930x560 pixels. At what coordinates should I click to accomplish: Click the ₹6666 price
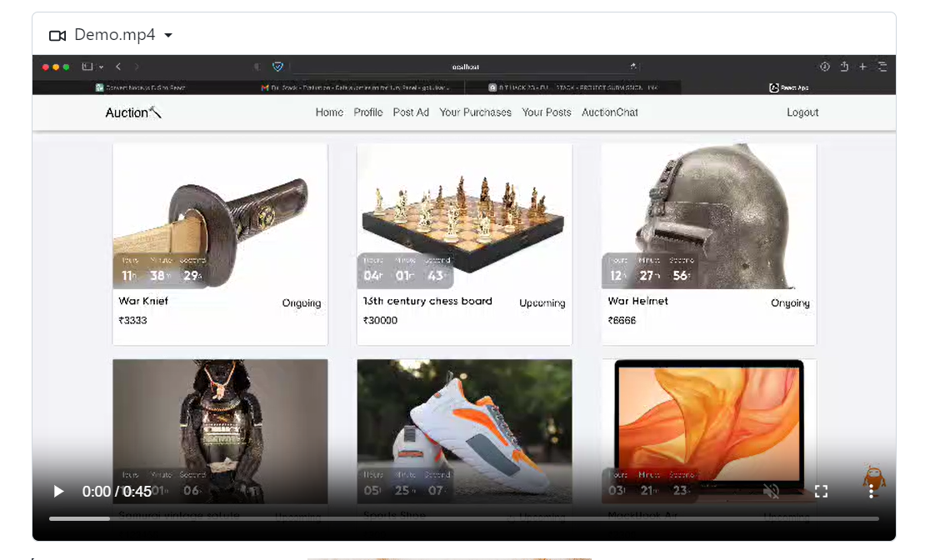pos(622,320)
